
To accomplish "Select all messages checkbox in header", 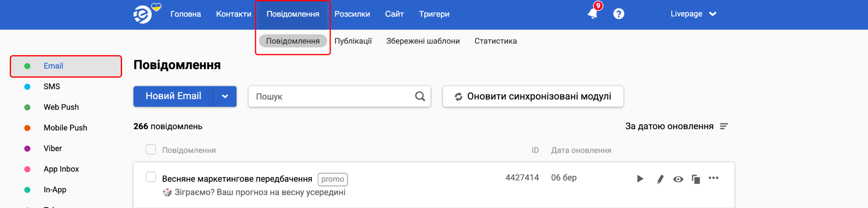I will 151,149.
